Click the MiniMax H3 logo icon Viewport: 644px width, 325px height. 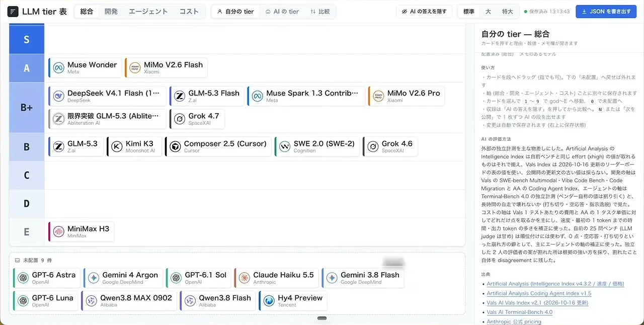[59, 232]
